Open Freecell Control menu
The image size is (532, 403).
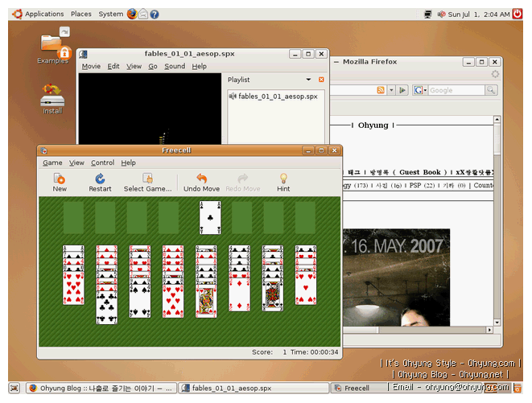point(102,162)
